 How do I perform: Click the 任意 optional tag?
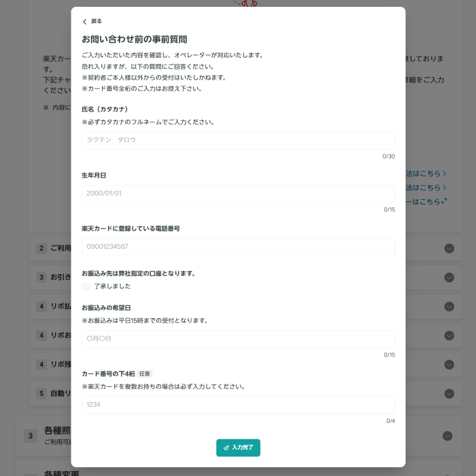coord(144,374)
